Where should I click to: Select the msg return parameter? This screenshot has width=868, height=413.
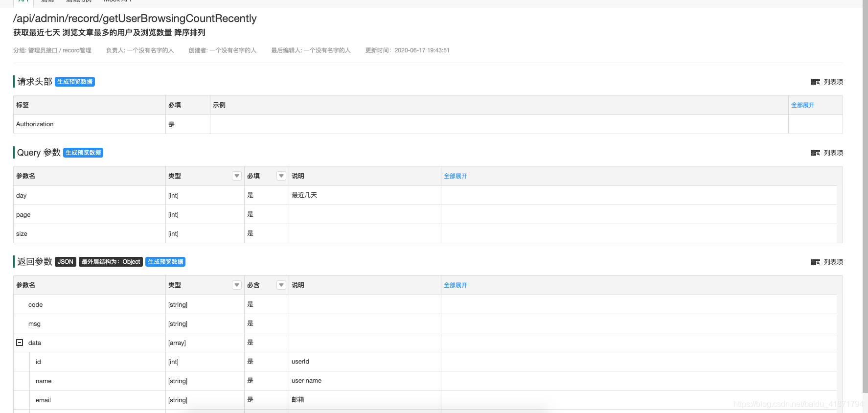click(34, 323)
